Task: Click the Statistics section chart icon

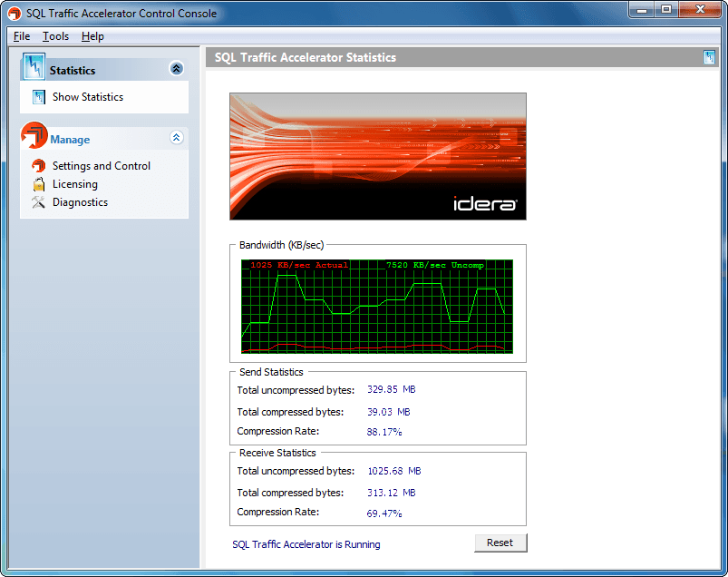Action: click(34, 67)
